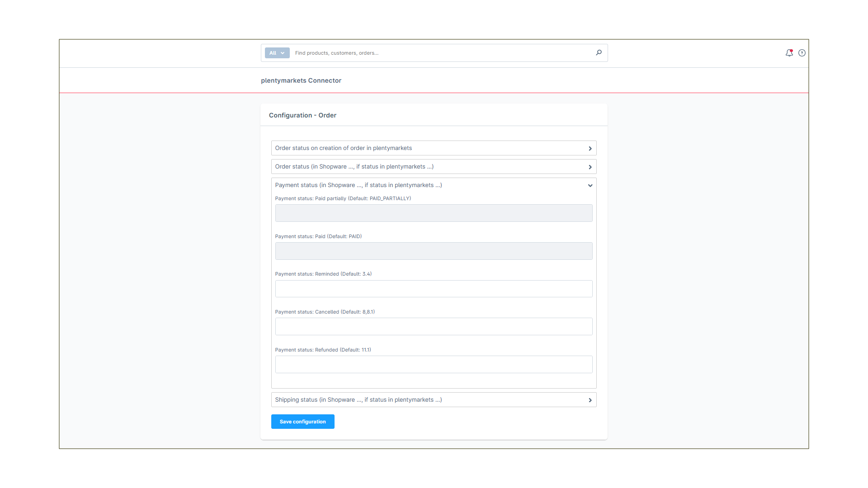This screenshot has height=488, width=868.
Task: Expand 'Order status on creation of order' section
Action: pyautogui.click(x=434, y=148)
